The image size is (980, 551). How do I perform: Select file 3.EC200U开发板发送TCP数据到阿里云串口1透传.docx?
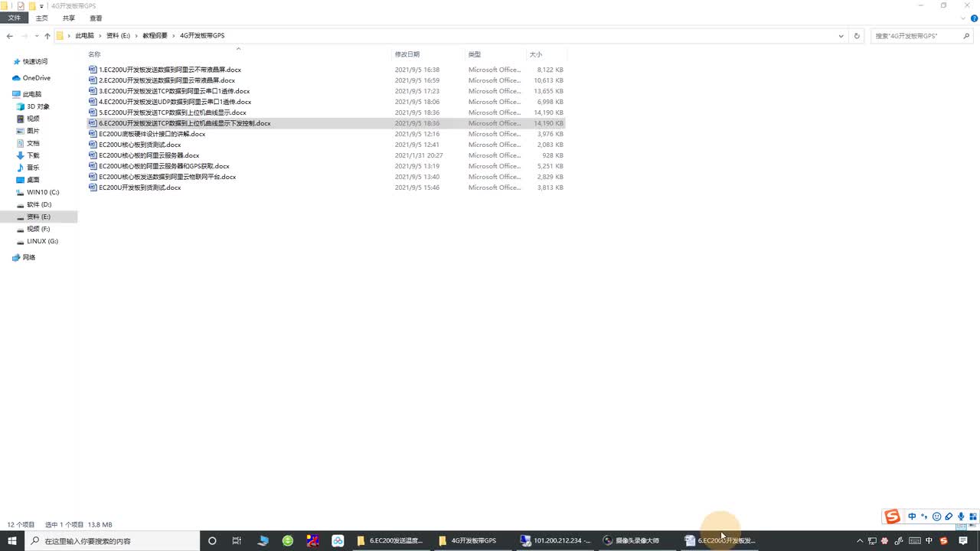click(x=174, y=91)
